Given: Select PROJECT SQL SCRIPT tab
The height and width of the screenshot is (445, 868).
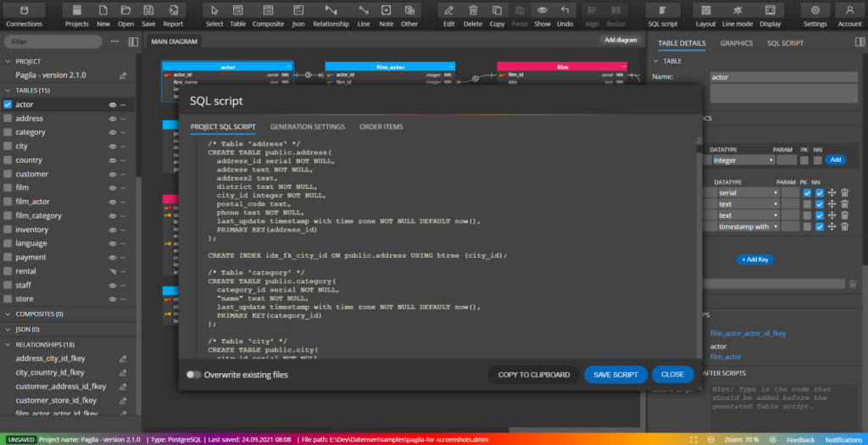Looking at the screenshot, I should 223,127.
